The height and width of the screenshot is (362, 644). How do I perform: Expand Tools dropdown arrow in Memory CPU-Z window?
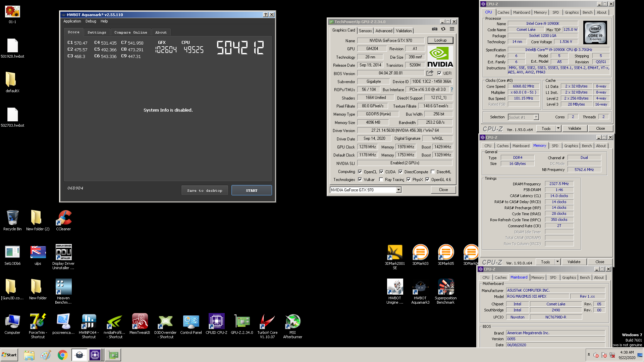(557, 261)
